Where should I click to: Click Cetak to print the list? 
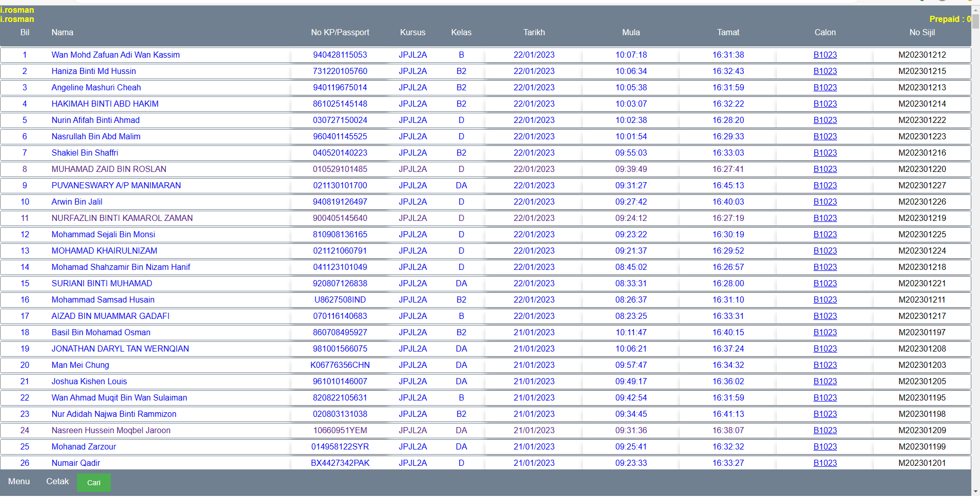point(57,481)
